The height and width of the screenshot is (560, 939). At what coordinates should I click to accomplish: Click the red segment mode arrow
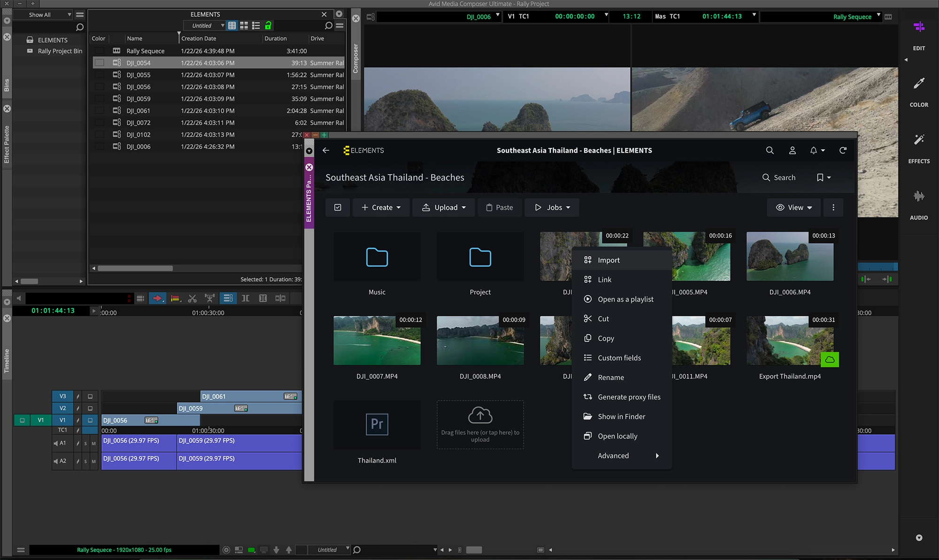pos(157,298)
